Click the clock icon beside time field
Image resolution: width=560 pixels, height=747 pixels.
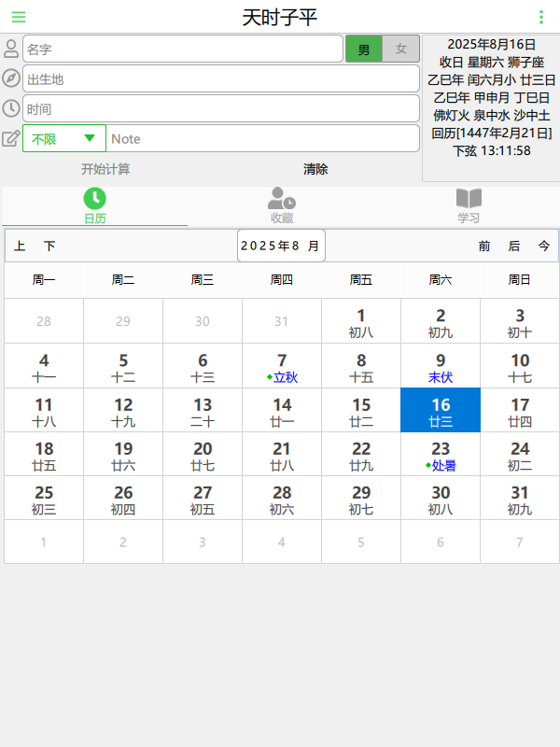[x=11, y=108]
